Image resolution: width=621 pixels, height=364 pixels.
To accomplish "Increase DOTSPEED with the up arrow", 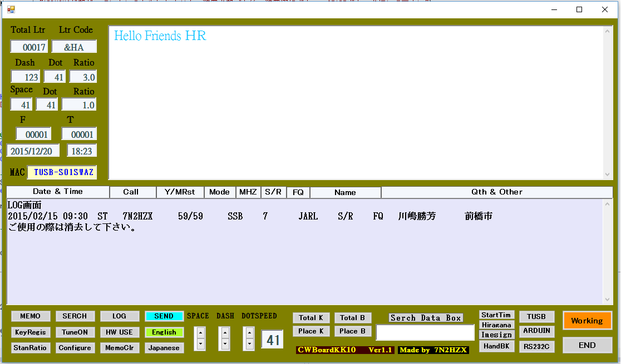I will pyautogui.click(x=250, y=333).
